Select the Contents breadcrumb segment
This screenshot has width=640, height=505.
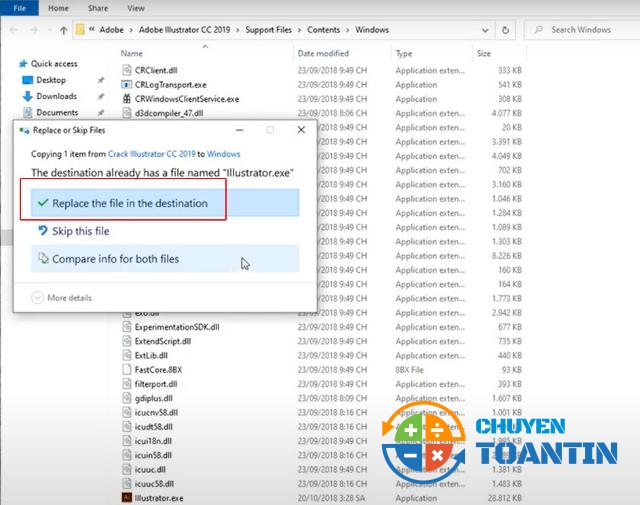tap(323, 30)
